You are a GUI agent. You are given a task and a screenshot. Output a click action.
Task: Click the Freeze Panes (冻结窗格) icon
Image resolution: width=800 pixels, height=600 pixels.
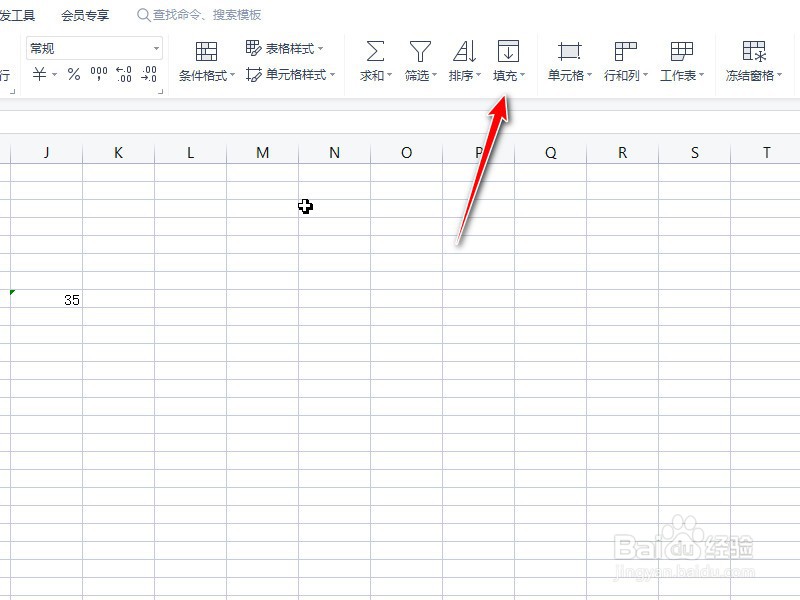[x=754, y=51]
